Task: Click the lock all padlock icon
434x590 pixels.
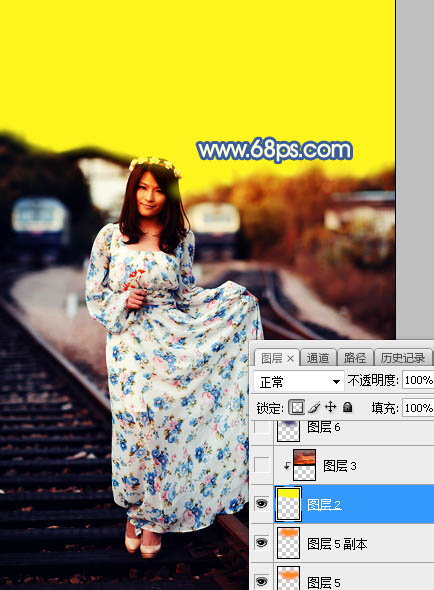Action: pyautogui.click(x=348, y=407)
